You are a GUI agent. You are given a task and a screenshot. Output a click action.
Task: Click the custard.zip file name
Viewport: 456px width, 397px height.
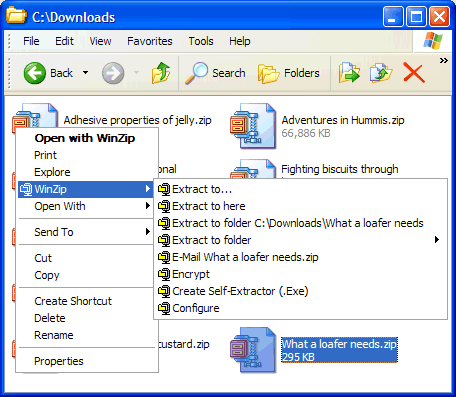click(184, 344)
